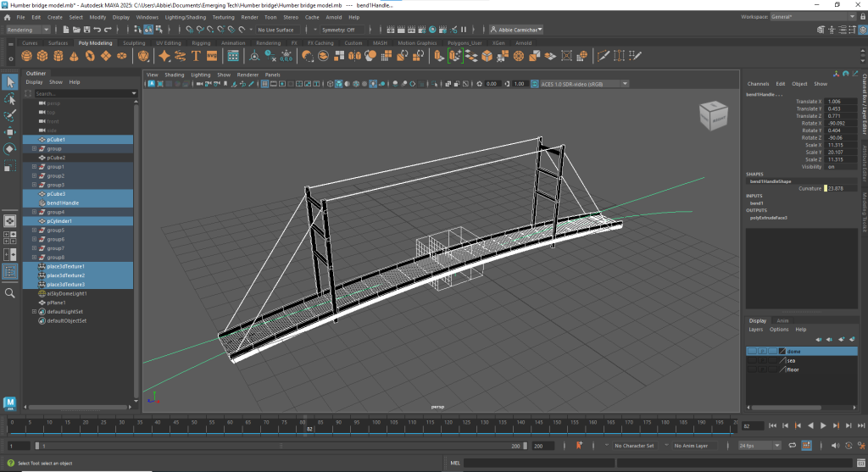The image size is (868, 472).
Task: Click the save scene icon
Action: coord(86,30)
